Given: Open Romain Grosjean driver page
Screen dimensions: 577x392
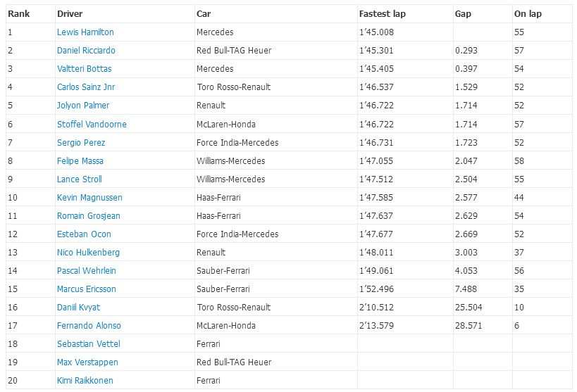Looking at the screenshot, I should click(88, 216).
